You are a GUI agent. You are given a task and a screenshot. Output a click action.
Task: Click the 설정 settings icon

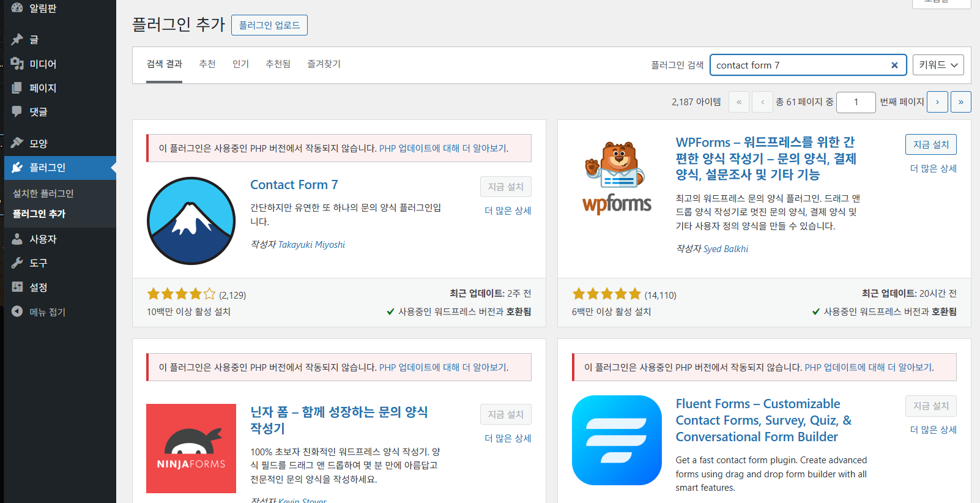pyautogui.click(x=17, y=286)
